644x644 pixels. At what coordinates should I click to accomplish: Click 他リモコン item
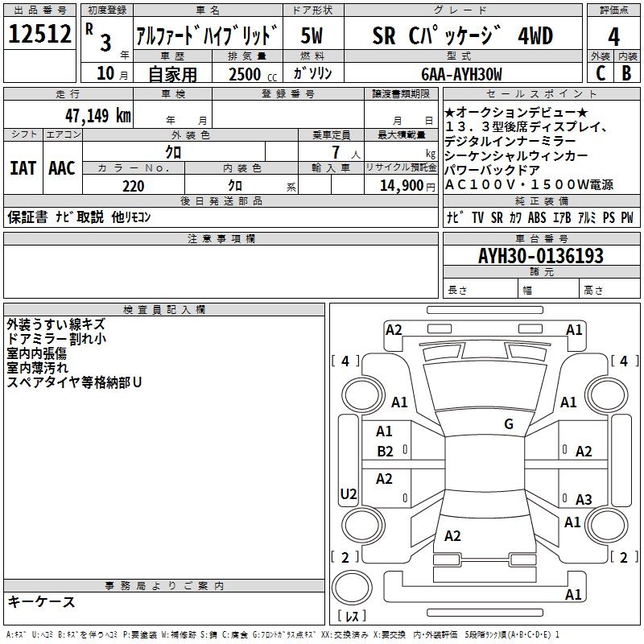tap(131, 217)
